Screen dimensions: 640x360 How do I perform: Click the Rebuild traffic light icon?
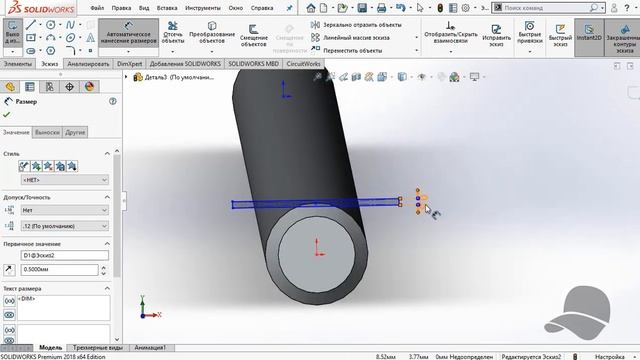(440, 8)
